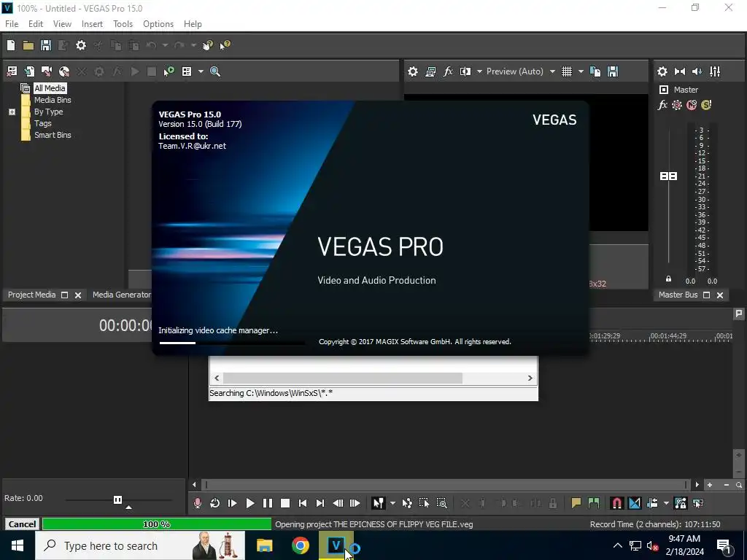
Task: Toggle Enable Snapping magnet icon
Action: coord(617,503)
